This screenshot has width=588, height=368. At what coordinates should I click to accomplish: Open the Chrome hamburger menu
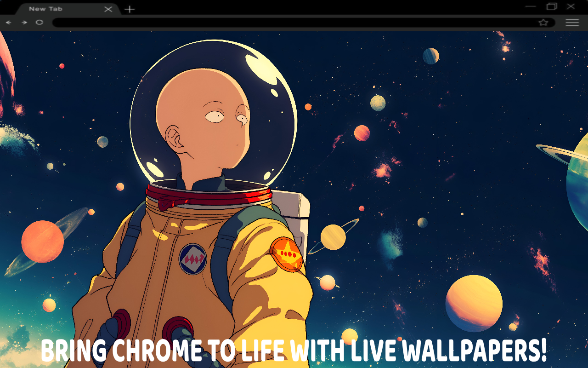[x=572, y=23]
